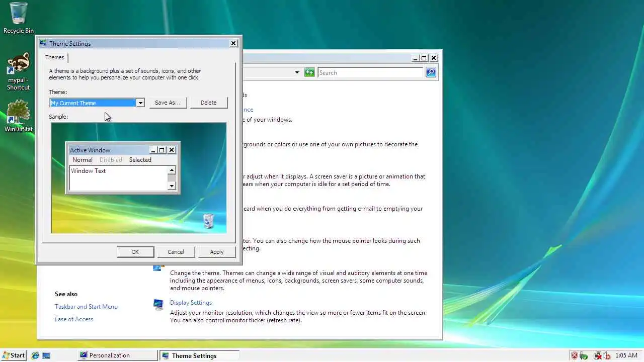Click the Window Text sample area
The image size is (644, 362).
coord(118,178)
